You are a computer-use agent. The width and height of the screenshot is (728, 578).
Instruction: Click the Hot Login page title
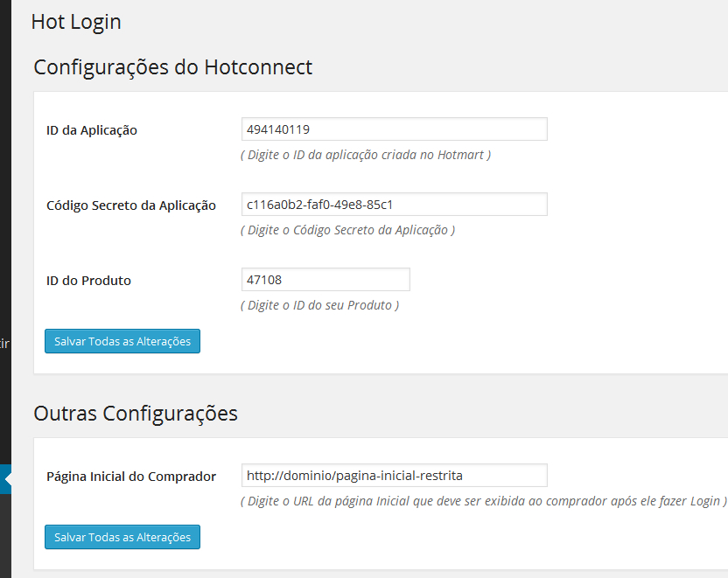pyautogui.click(x=76, y=21)
